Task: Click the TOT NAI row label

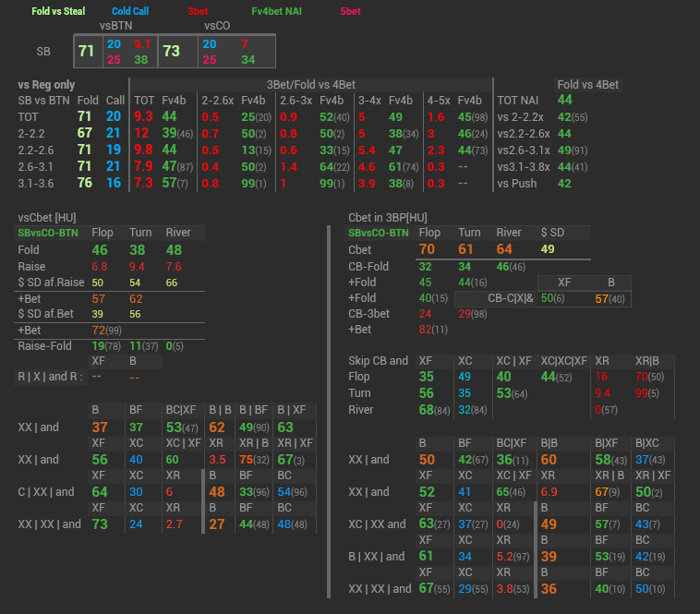Action: pos(520,100)
